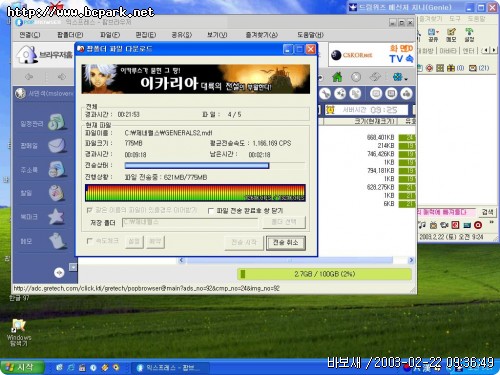Toggle the resume same-name file checkbox

coord(89,210)
